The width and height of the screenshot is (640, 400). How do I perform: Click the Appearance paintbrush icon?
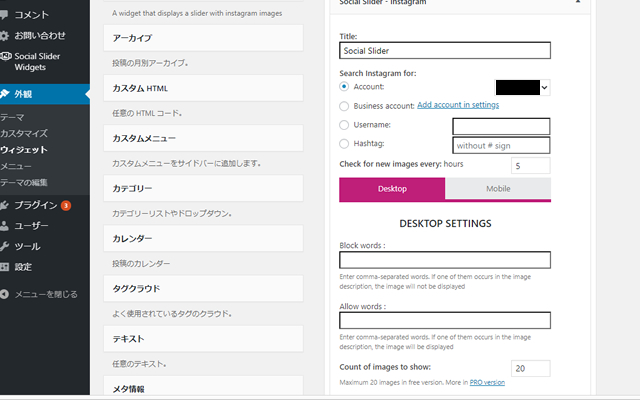tap(7, 94)
